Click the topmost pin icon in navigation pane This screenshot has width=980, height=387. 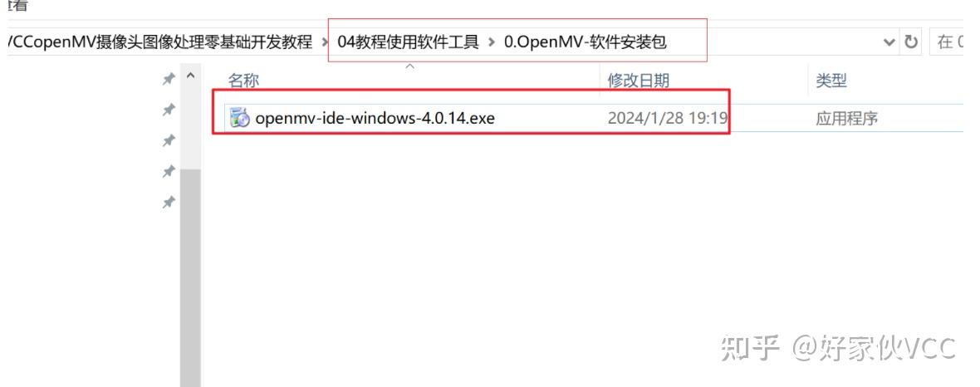[x=168, y=79]
